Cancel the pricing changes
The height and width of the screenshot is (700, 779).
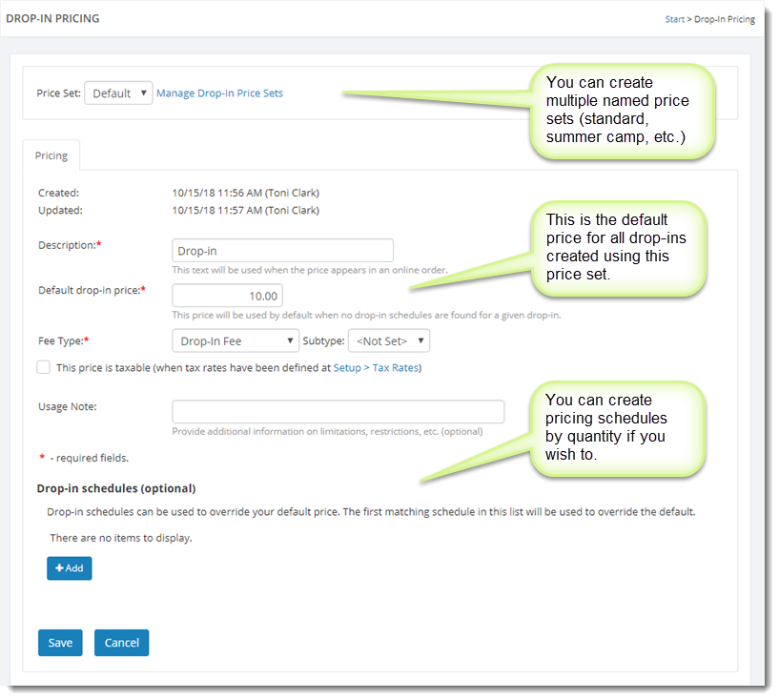121,643
